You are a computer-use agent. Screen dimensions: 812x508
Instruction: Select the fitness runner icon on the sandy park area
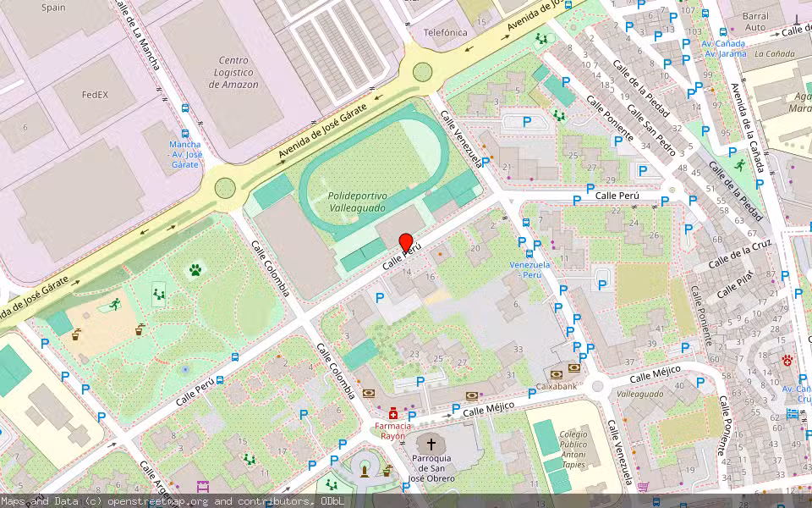(114, 304)
